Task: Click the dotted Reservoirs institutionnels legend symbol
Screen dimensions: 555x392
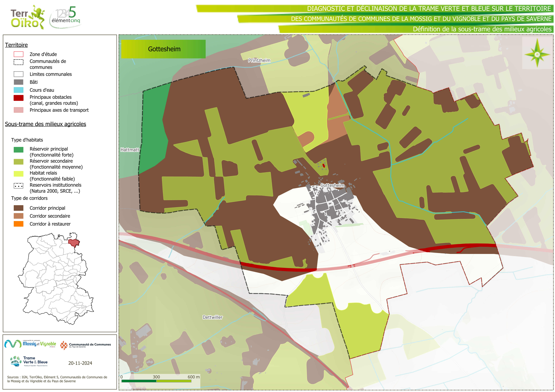Action: 19,186
